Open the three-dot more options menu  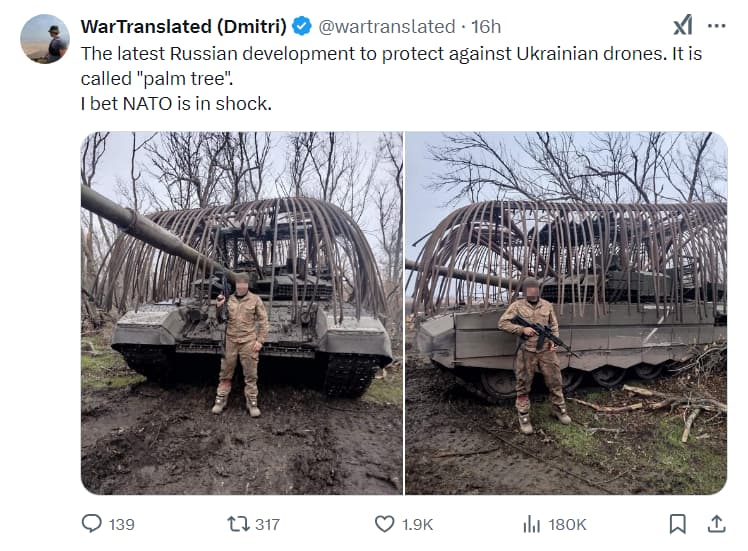(x=717, y=26)
